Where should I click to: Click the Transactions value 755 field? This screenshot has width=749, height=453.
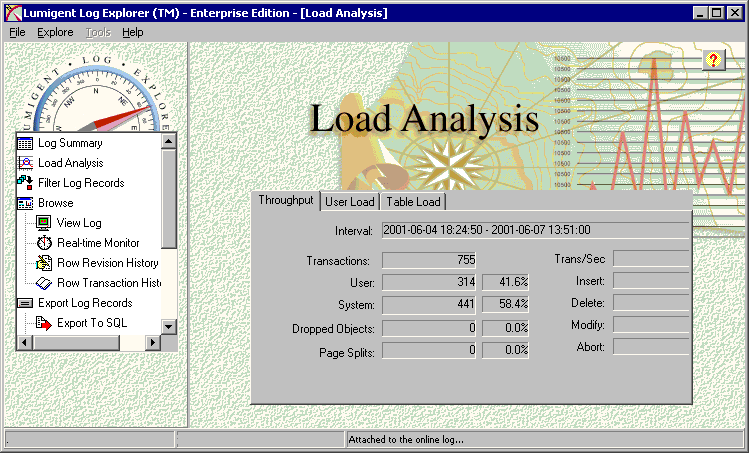pos(429,260)
